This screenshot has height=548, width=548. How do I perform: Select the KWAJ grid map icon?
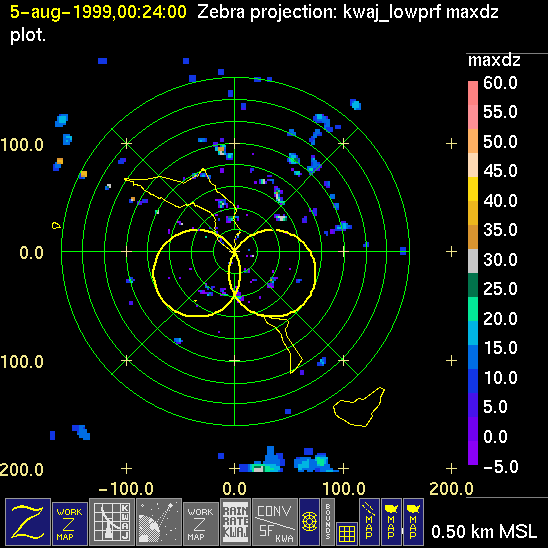tap(112, 522)
